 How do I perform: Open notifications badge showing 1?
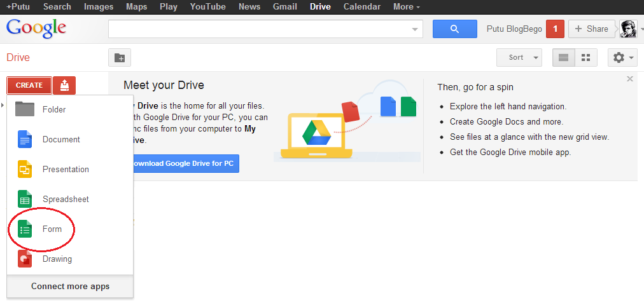[556, 29]
